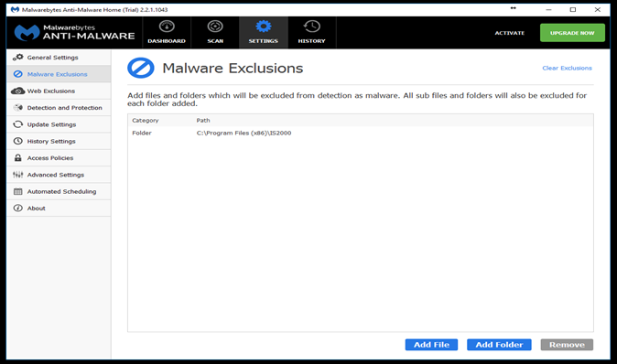Click the Add Folder button
The width and height of the screenshot is (617, 364).
(x=499, y=345)
